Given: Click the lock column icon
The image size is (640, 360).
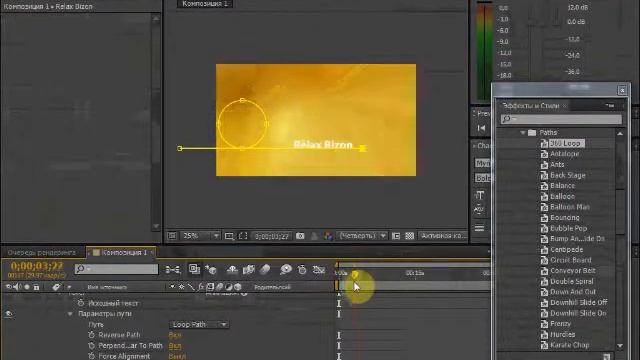Looking at the screenshot, I should [x=36, y=287].
